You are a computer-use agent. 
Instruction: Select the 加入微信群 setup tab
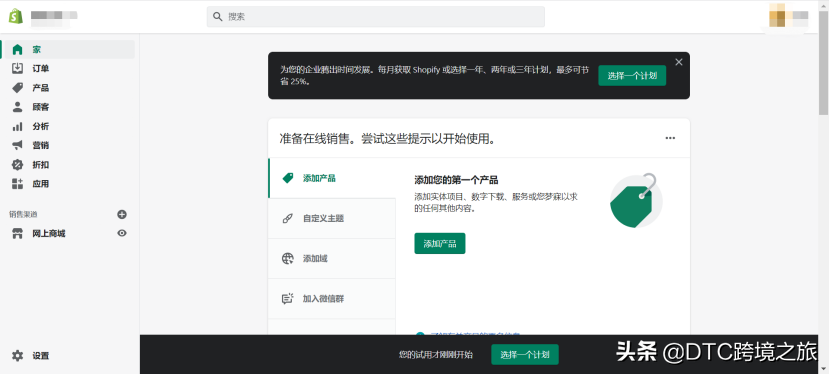coord(332,299)
